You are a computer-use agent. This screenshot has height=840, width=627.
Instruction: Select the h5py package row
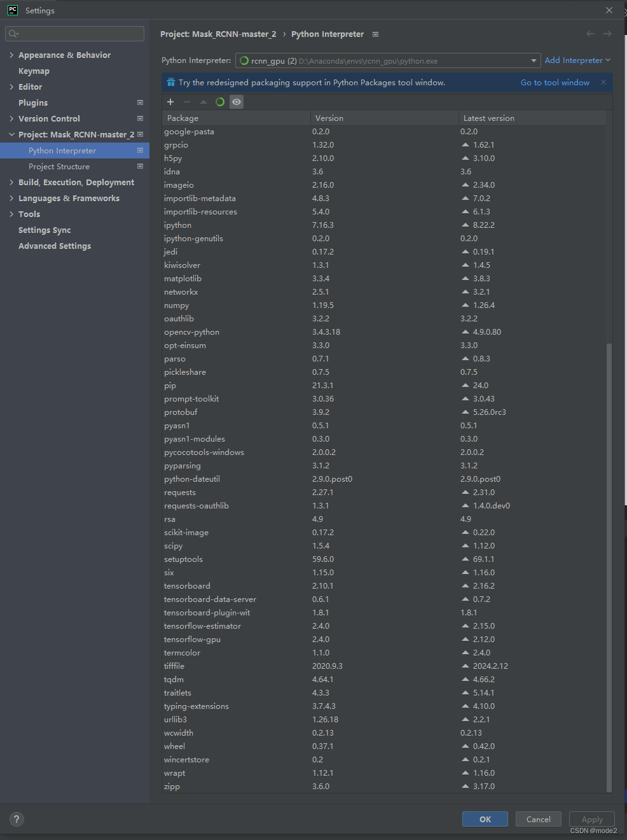coord(384,158)
